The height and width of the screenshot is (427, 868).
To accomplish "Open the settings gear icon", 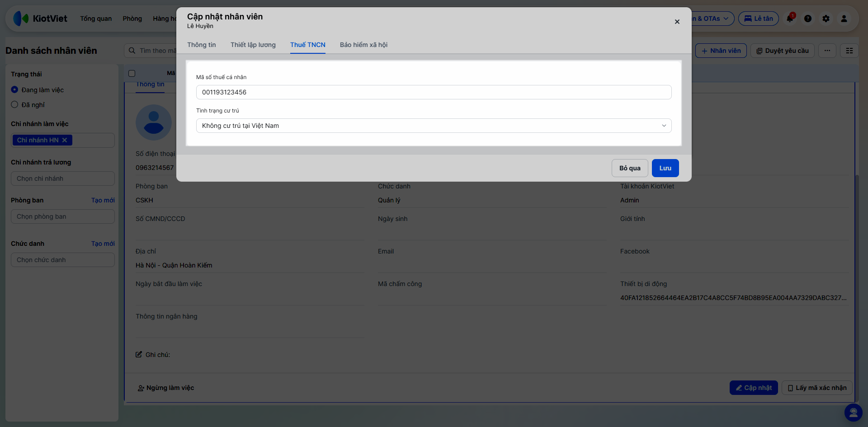I will (x=826, y=19).
